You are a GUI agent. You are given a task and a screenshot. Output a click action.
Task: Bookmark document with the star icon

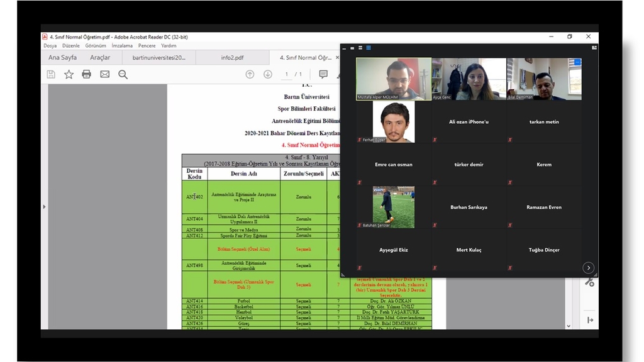69,74
